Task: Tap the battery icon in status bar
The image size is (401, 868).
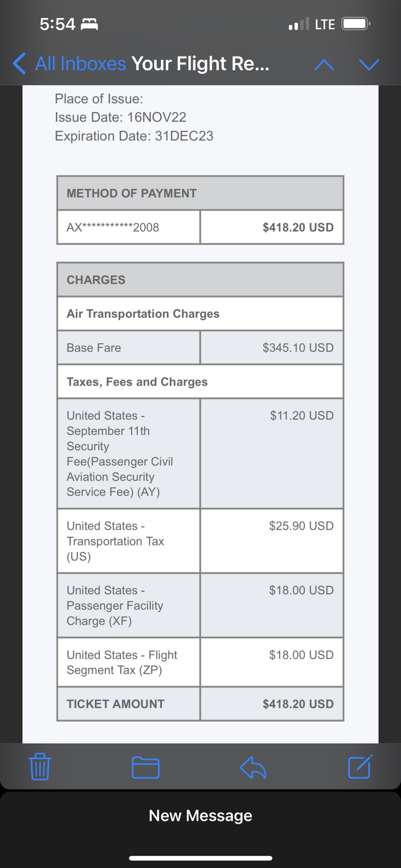Action: click(x=356, y=24)
